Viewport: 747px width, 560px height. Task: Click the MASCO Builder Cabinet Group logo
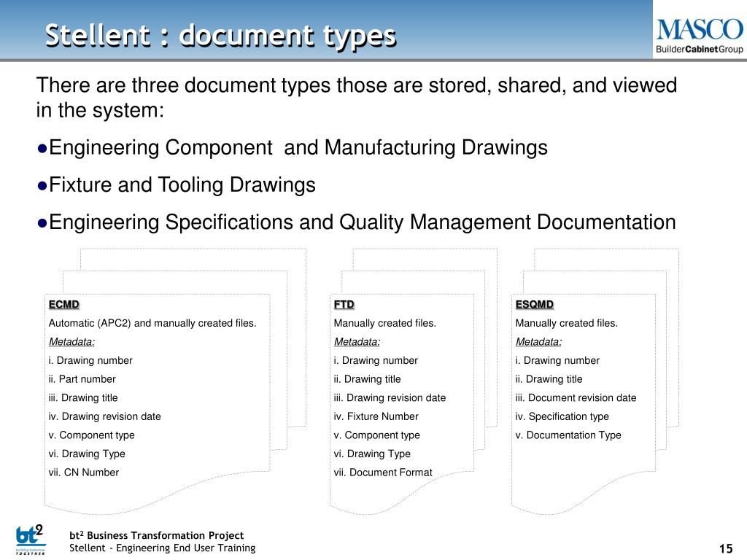click(x=700, y=35)
